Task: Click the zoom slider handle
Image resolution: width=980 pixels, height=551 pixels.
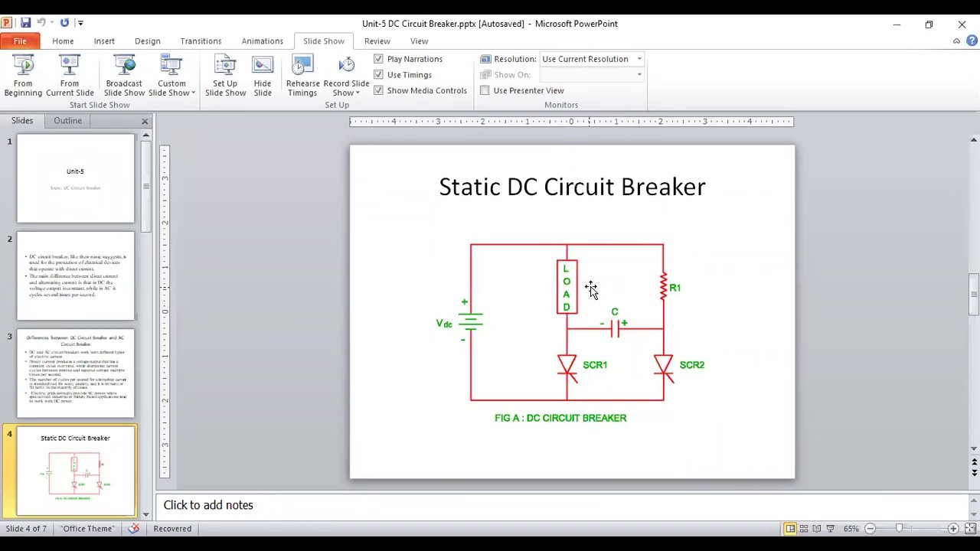Action: [900, 529]
